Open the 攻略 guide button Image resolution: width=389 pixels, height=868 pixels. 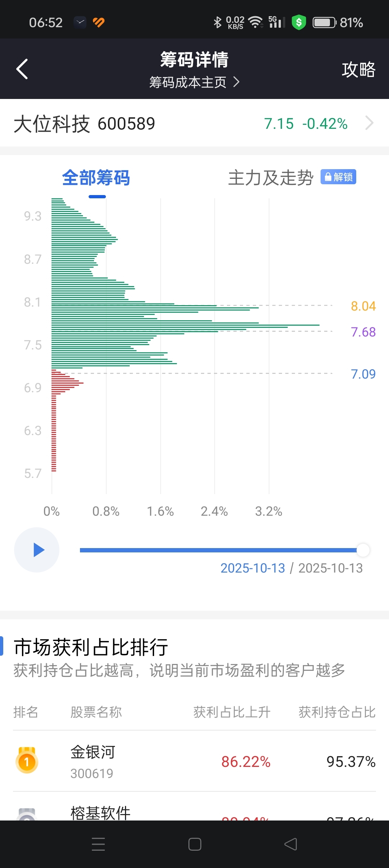tap(358, 69)
